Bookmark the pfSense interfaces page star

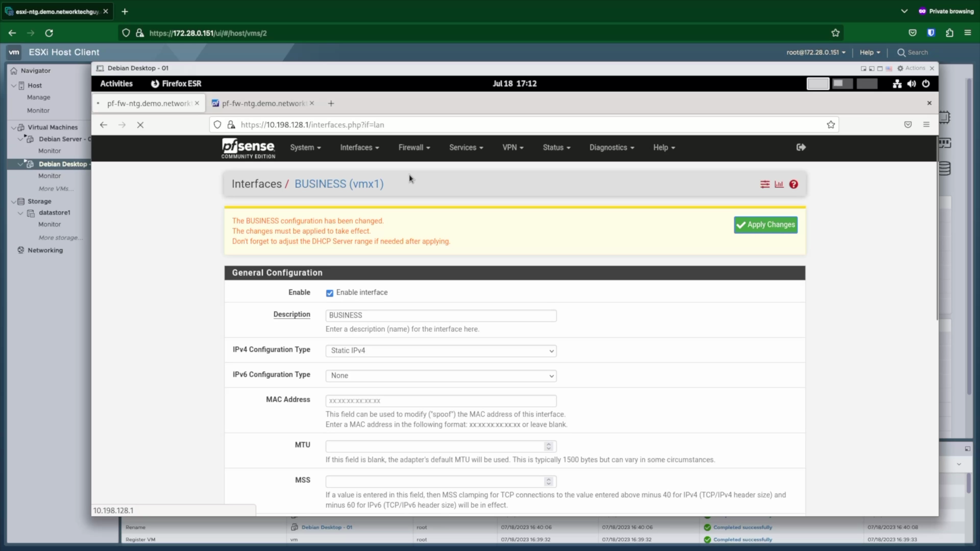pyautogui.click(x=831, y=125)
